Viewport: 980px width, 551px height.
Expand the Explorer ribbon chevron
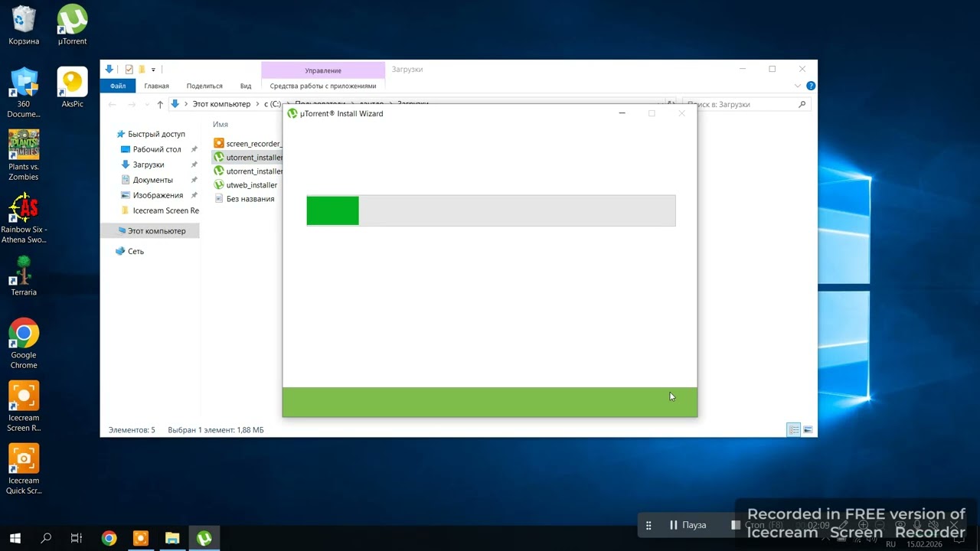[x=799, y=86]
